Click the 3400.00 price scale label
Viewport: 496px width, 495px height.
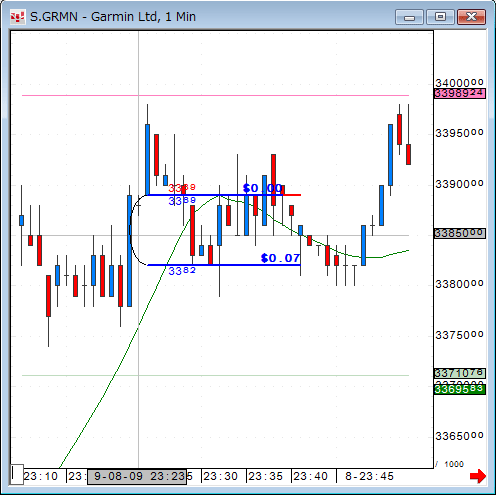coord(459,83)
